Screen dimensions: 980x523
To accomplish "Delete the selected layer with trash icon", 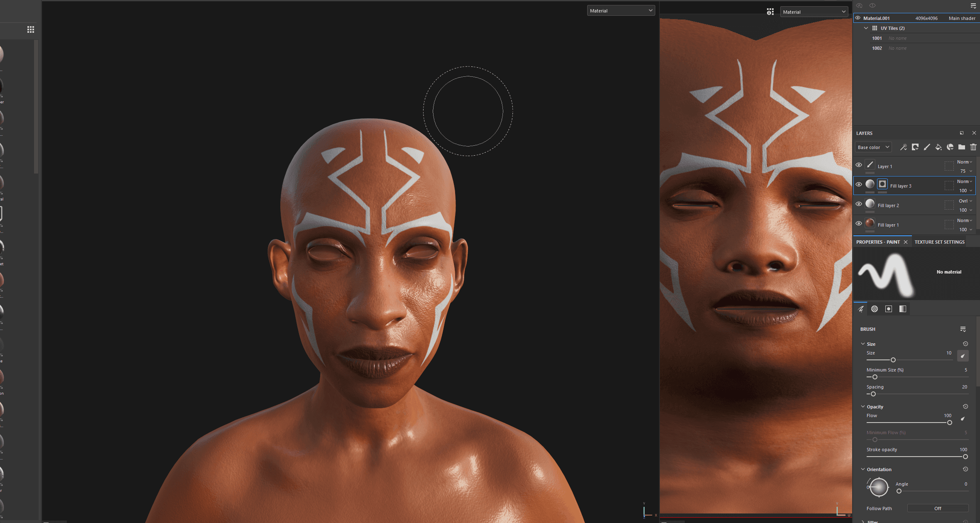I will coord(973,147).
